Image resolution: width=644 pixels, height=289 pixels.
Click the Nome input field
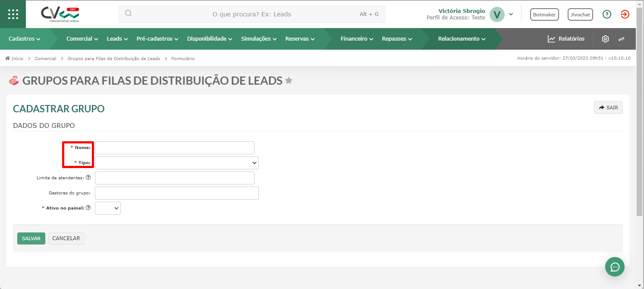(x=175, y=148)
